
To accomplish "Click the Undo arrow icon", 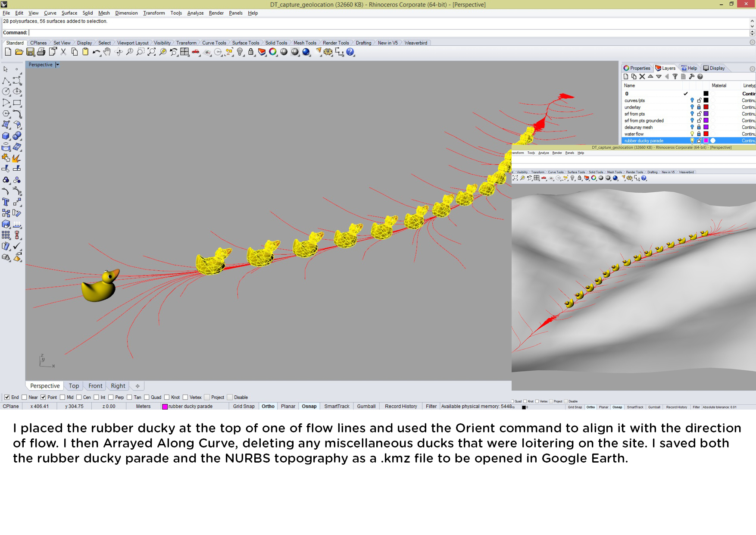I will (96, 52).
